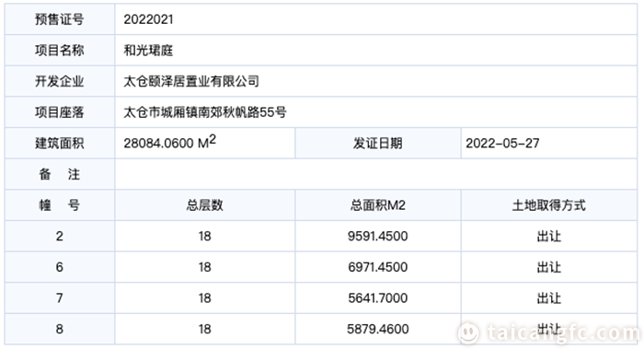Image resolution: width=644 pixels, height=349 pixels.
Task: Select the 项目座落 label cell
Action: click(x=60, y=111)
